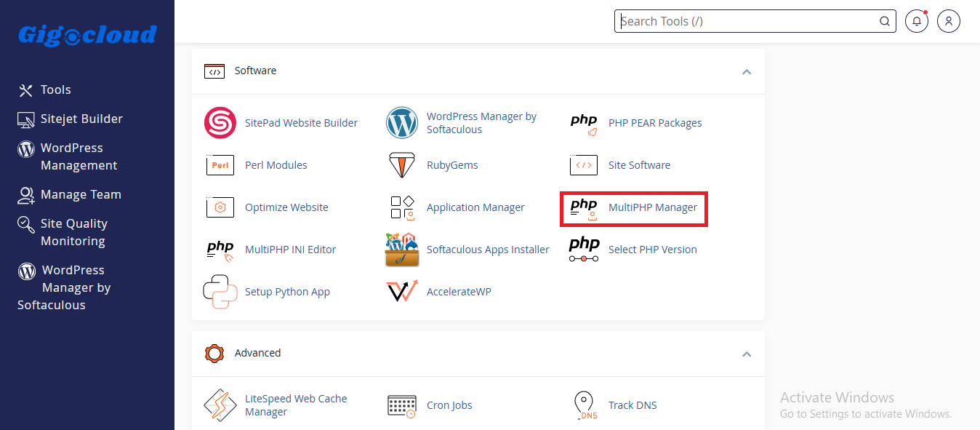Open sidebar WordPress Manager by Softaculous
980x430 pixels.
pyautogui.click(x=64, y=287)
